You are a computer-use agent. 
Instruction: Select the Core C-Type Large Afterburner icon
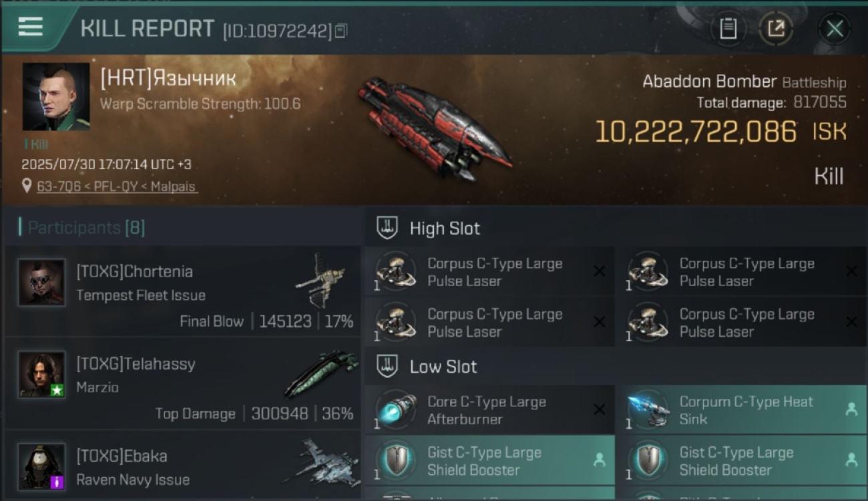pos(395,409)
